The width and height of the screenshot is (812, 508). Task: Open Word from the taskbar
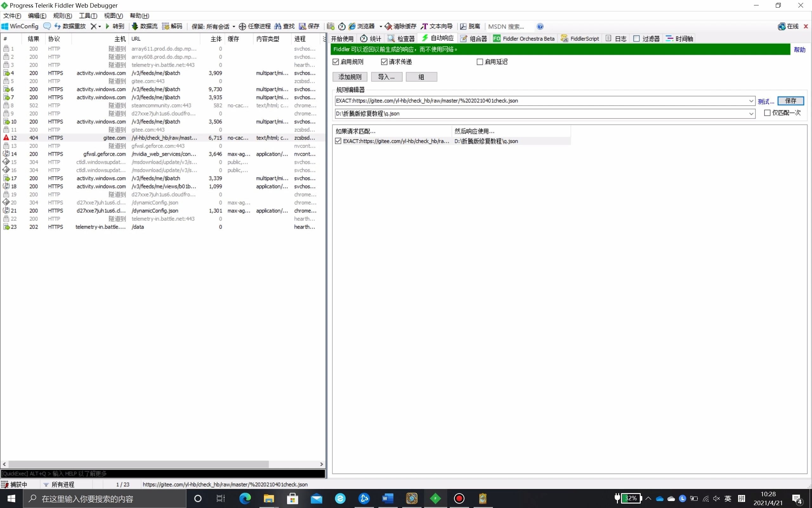pos(388,498)
